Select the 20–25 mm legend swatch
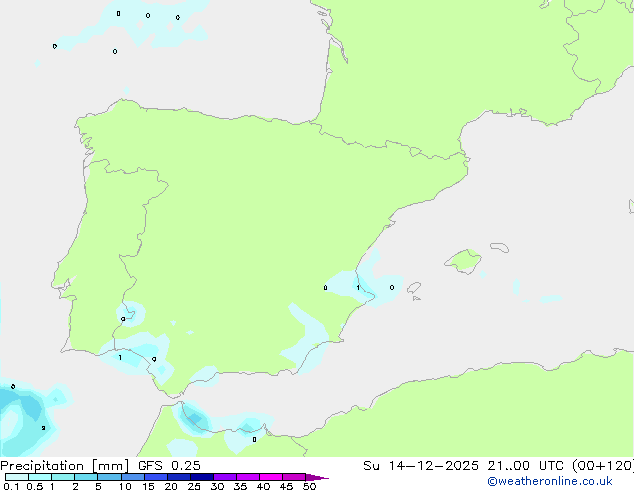This screenshot has width=634, height=490. (178, 477)
